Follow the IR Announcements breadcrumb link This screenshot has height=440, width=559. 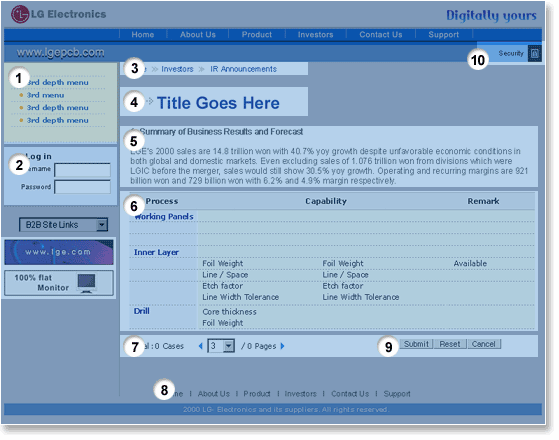pos(243,69)
